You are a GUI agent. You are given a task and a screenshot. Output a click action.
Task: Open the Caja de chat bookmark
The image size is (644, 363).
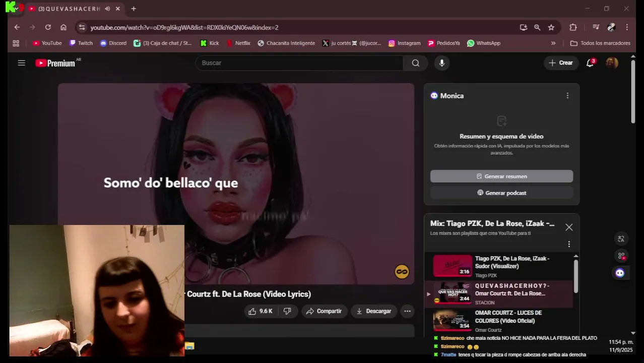(163, 43)
